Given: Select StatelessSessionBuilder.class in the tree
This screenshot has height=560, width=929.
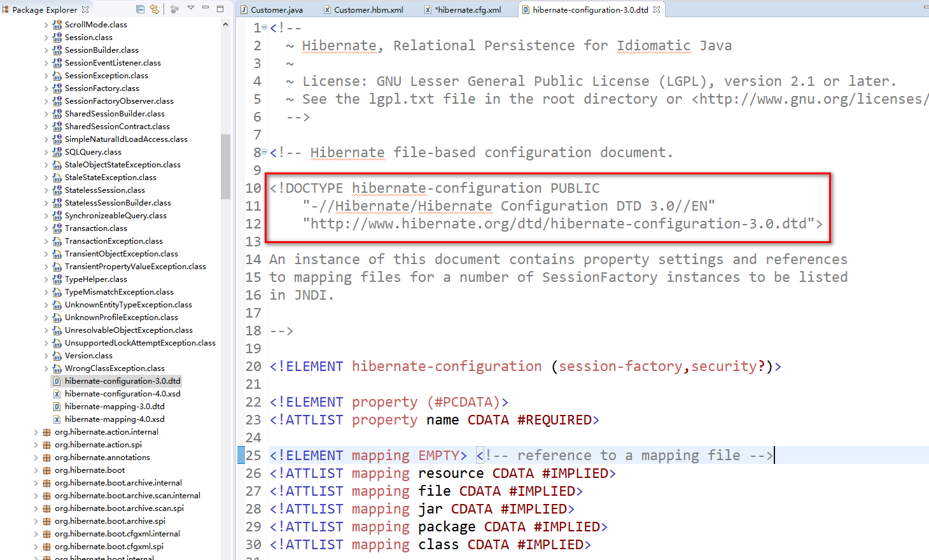Looking at the screenshot, I should tap(118, 203).
